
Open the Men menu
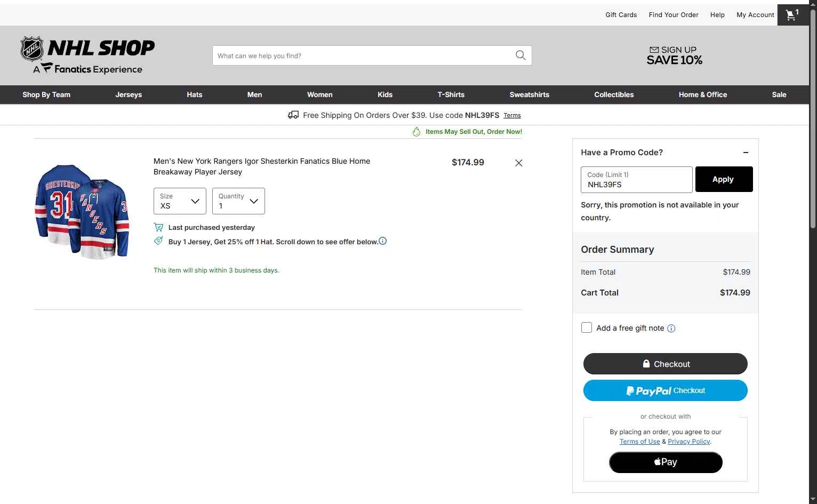coord(254,94)
